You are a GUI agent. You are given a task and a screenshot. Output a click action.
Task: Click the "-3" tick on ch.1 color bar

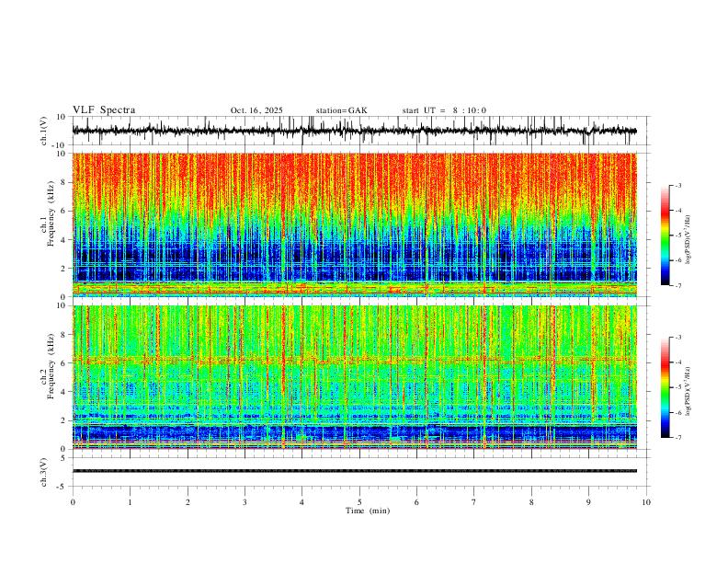pos(678,185)
